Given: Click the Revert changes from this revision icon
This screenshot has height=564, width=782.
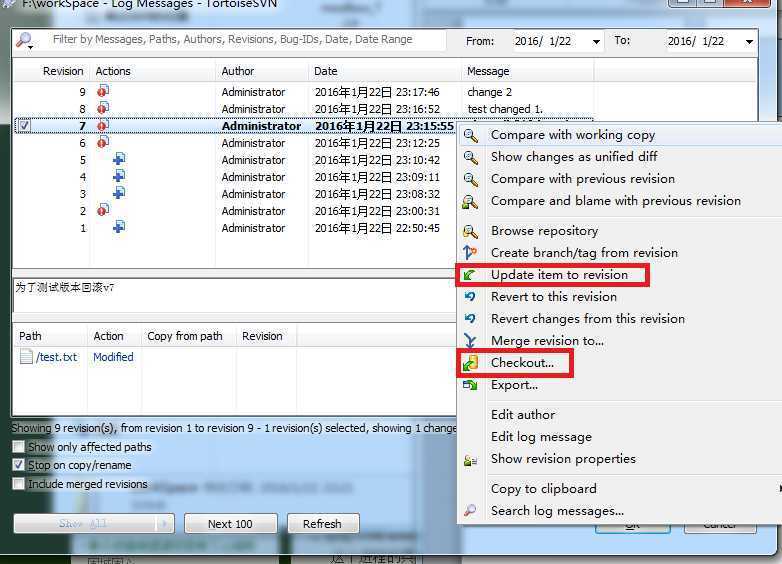Looking at the screenshot, I should (x=470, y=319).
